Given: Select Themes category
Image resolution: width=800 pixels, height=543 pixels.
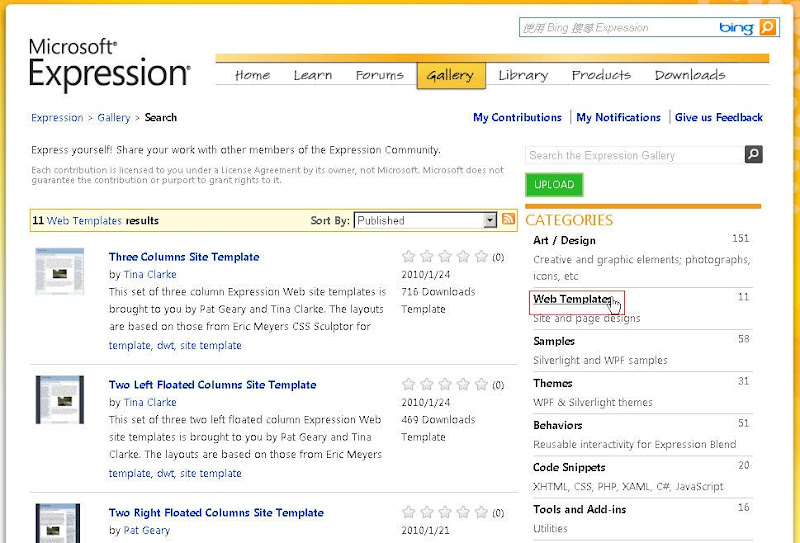Looking at the screenshot, I should [x=553, y=383].
